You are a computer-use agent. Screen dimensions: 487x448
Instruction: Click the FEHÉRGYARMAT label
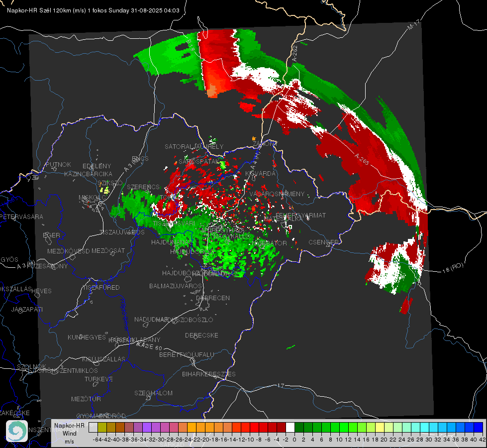pyautogui.click(x=300, y=215)
